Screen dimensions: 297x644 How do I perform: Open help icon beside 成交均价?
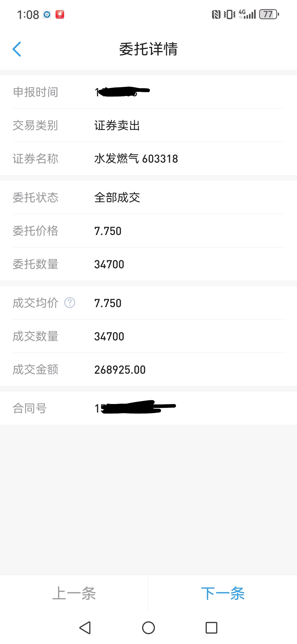(70, 303)
